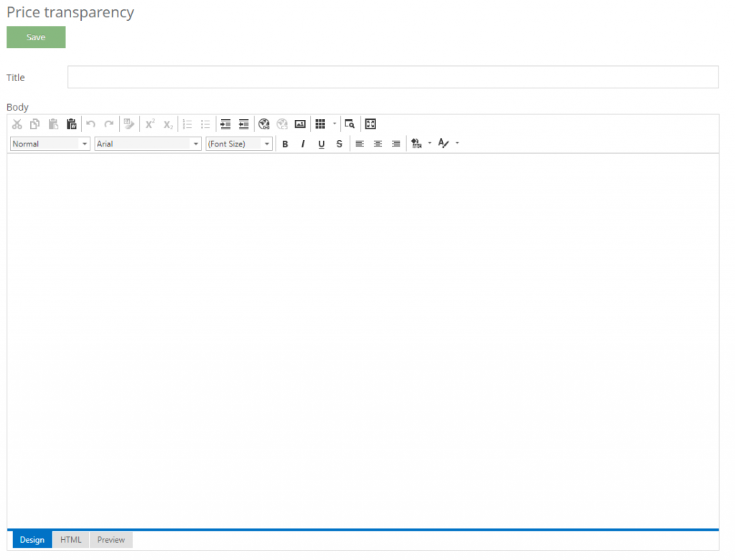Click the background color bucket icon
Image resolution: width=735 pixels, height=560 pixels.
click(x=416, y=144)
